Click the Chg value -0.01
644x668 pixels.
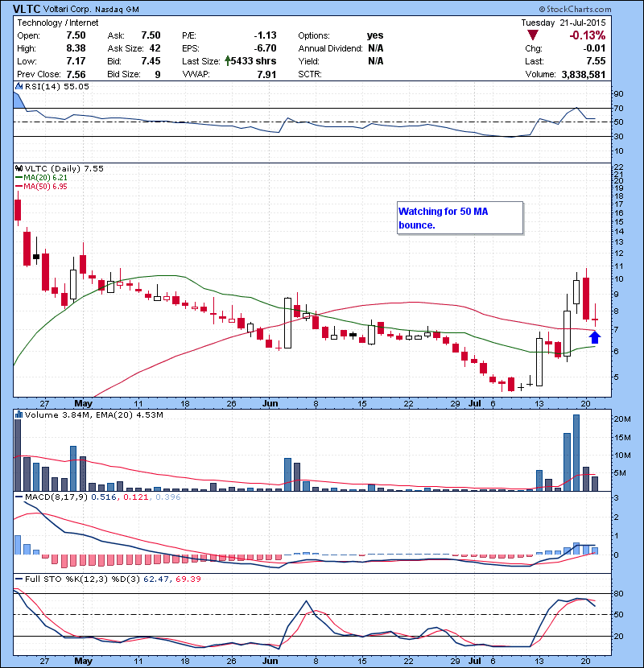(595, 48)
